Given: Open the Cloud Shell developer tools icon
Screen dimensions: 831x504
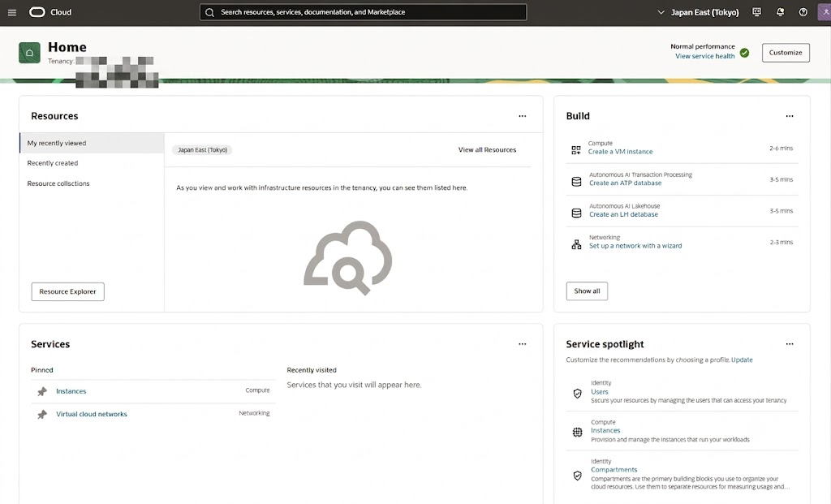Looking at the screenshot, I should point(757,12).
